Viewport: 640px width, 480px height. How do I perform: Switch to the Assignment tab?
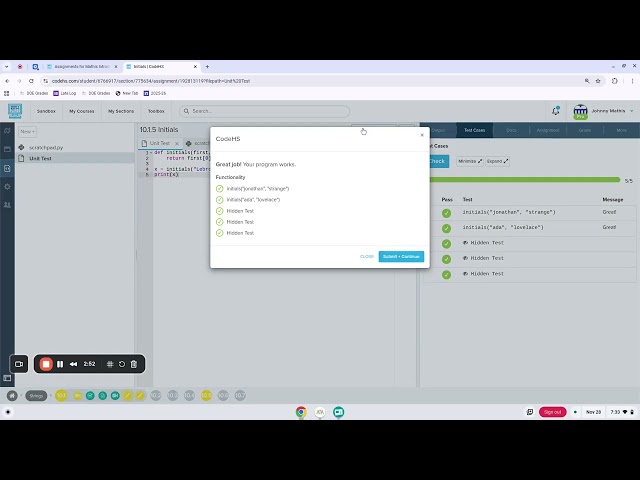tap(548, 130)
